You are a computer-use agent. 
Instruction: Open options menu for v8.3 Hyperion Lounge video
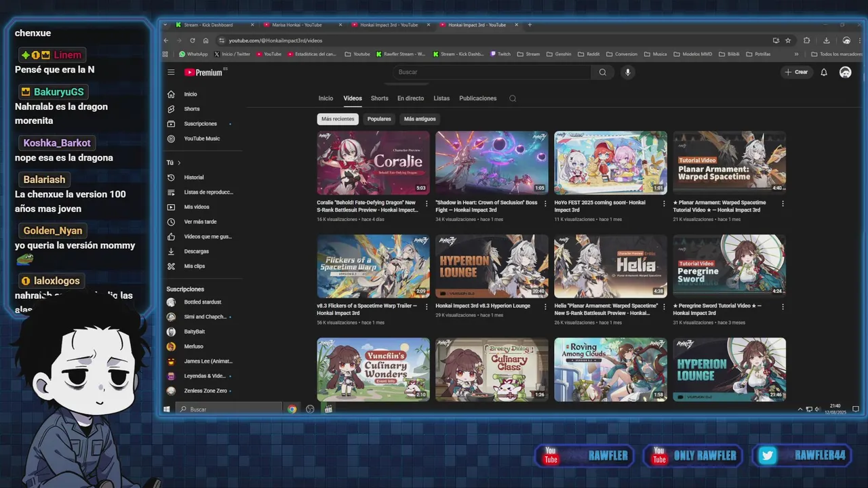tap(545, 306)
